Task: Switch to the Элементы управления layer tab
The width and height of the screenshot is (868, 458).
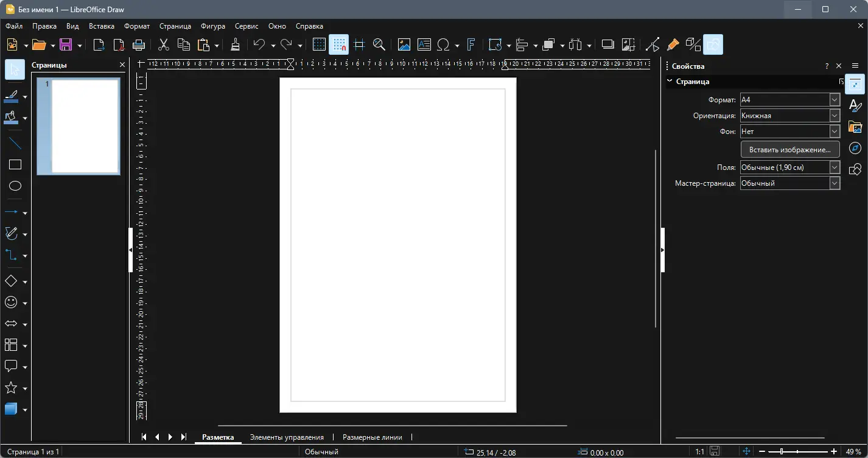Action: (x=287, y=437)
